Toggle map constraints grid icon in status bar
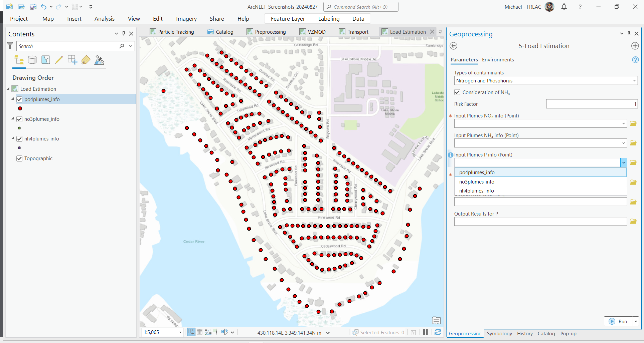 click(x=199, y=332)
